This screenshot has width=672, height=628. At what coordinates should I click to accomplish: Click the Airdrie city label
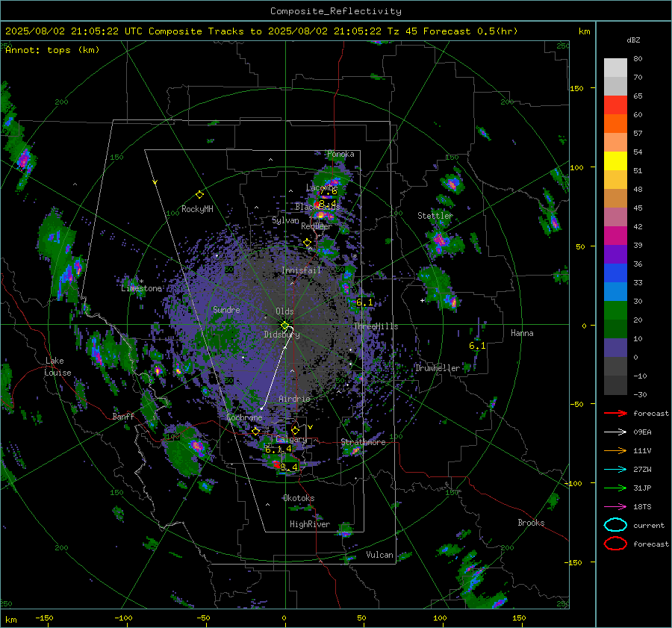294,399
